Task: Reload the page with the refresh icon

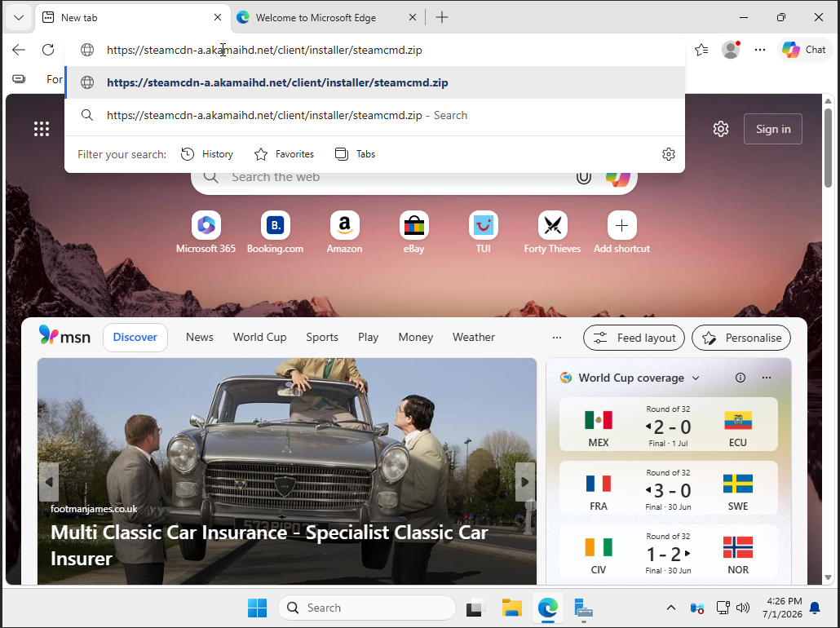Action: (x=48, y=50)
